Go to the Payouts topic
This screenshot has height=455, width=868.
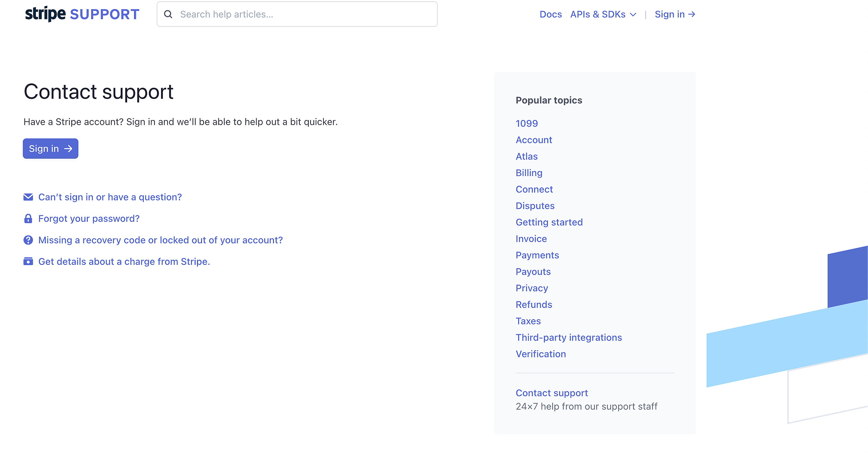pos(533,272)
